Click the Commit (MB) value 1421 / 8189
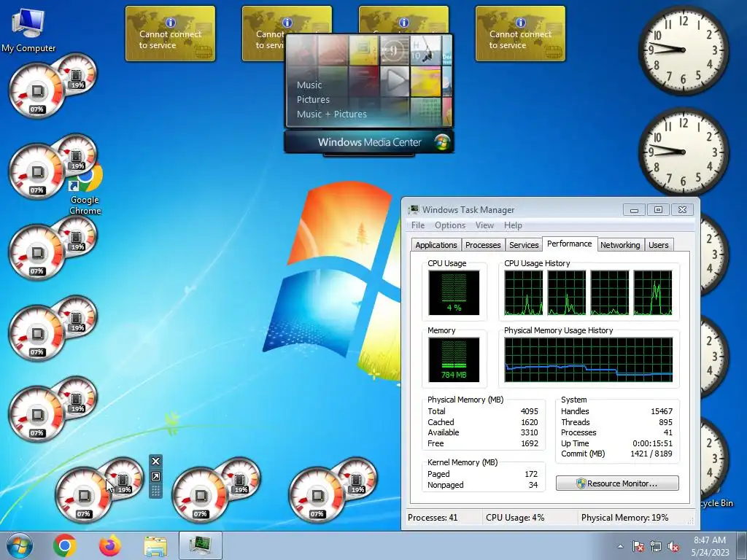The width and height of the screenshot is (747, 560). click(x=651, y=454)
